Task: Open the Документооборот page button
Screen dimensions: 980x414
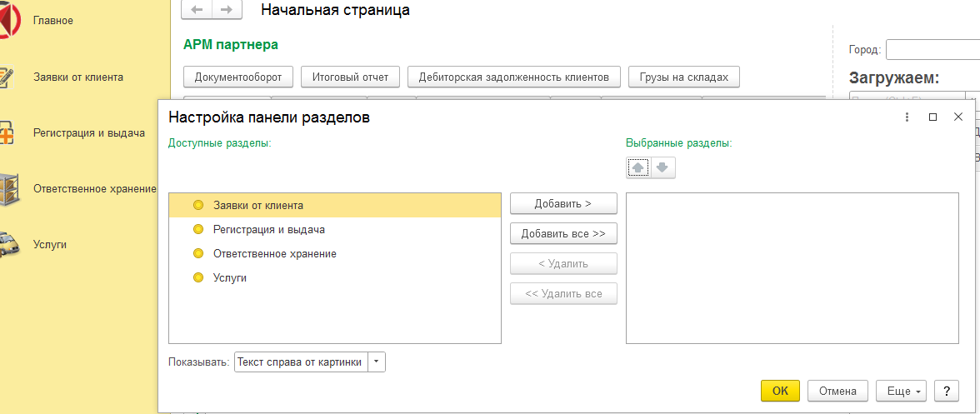Action: coord(237,77)
